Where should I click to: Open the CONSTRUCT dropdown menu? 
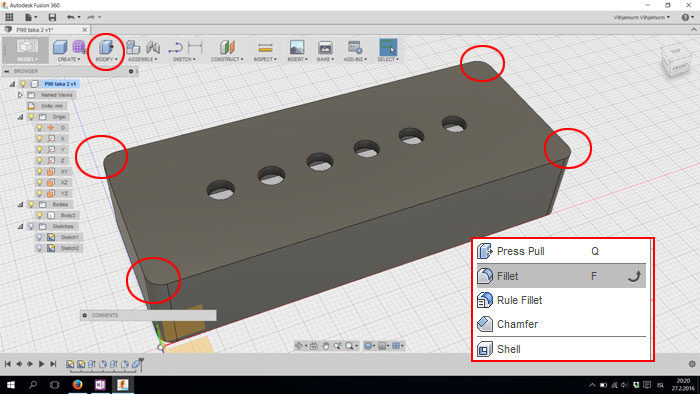227,59
